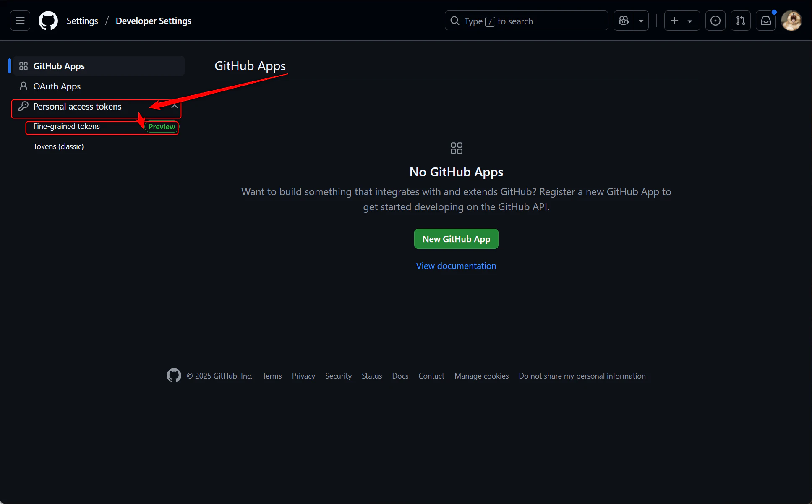Open Developer Settings breadcrumb link
812x504 pixels.
coord(154,21)
